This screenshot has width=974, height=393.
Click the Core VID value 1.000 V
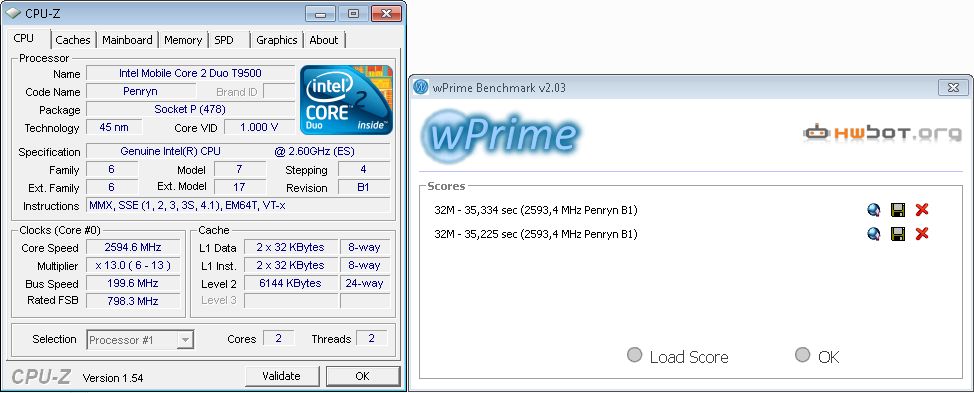[260, 127]
